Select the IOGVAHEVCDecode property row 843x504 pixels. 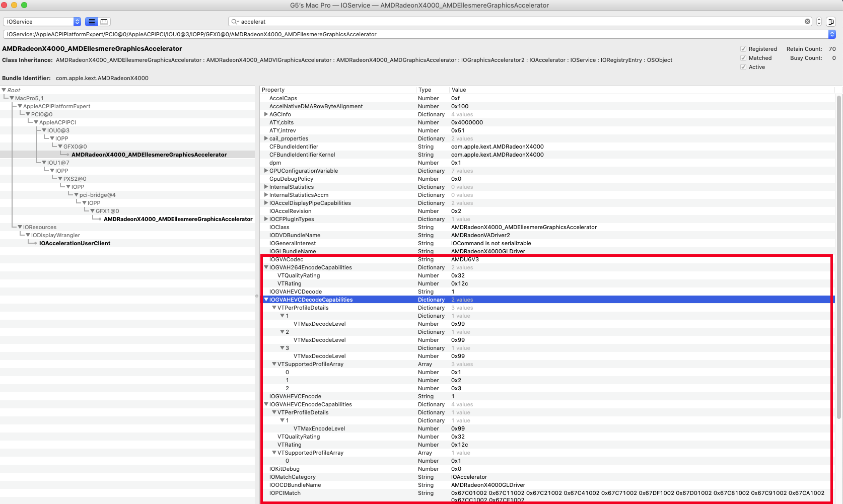click(x=547, y=292)
